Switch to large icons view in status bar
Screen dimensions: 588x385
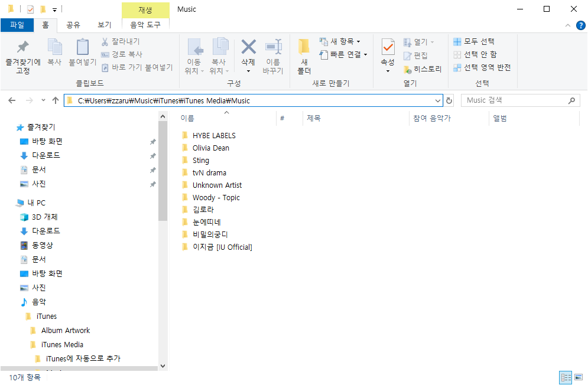coord(579,377)
